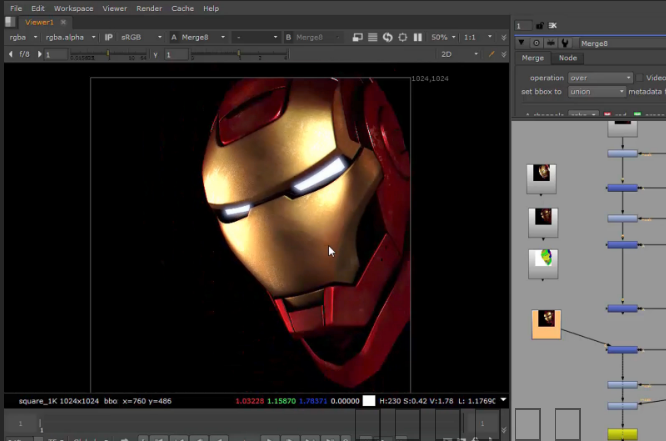Increase gain with the right f-stop arrow

point(39,54)
